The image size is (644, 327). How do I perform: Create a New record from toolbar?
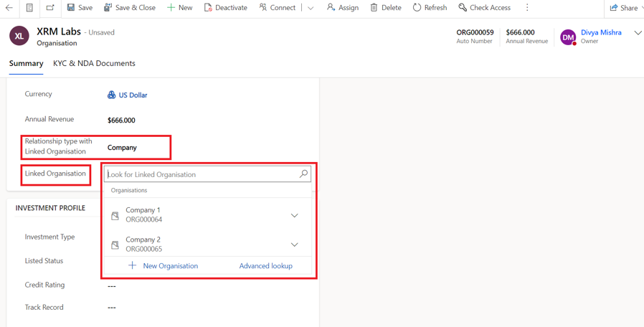(x=179, y=8)
